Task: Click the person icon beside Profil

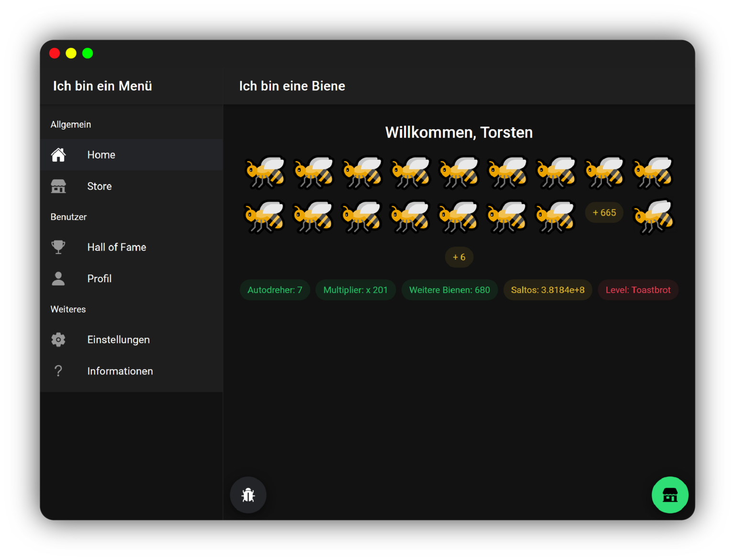Action: pyautogui.click(x=58, y=279)
